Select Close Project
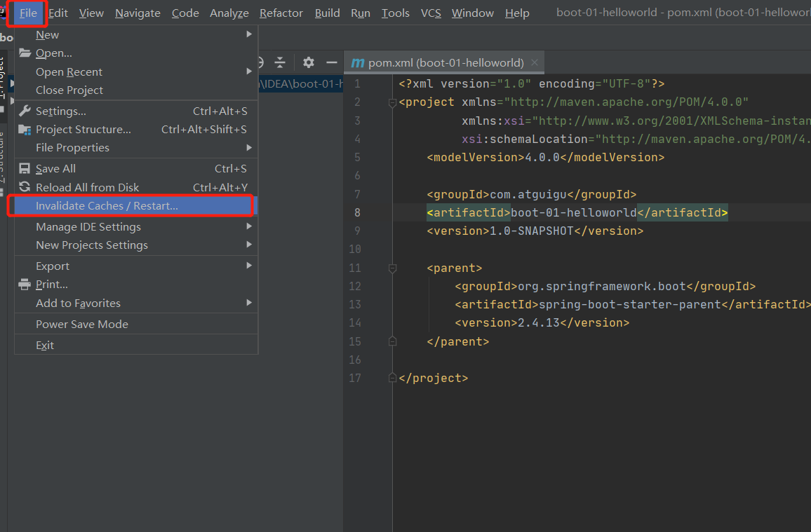811x532 pixels. (x=136, y=90)
